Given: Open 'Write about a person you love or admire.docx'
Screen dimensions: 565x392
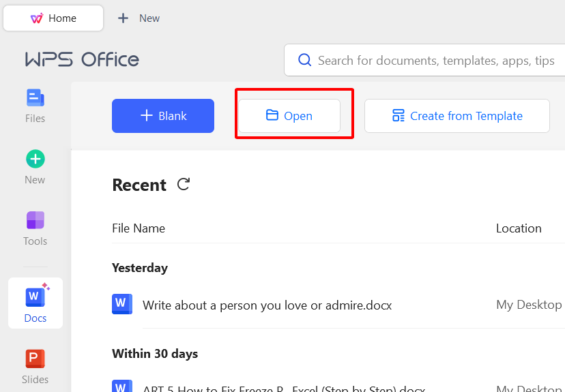Looking at the screenshot, I should coord(267,305).
